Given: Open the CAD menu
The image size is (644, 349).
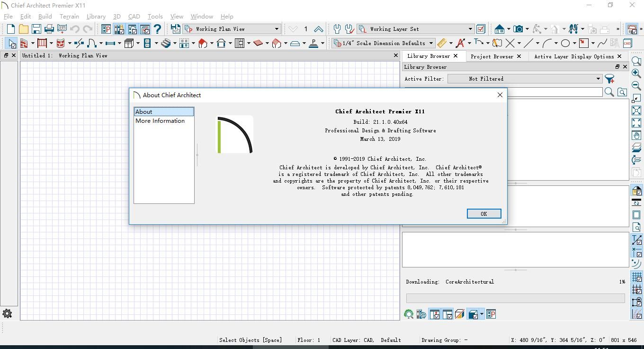Looking at the screenshot, I should 134,16.
